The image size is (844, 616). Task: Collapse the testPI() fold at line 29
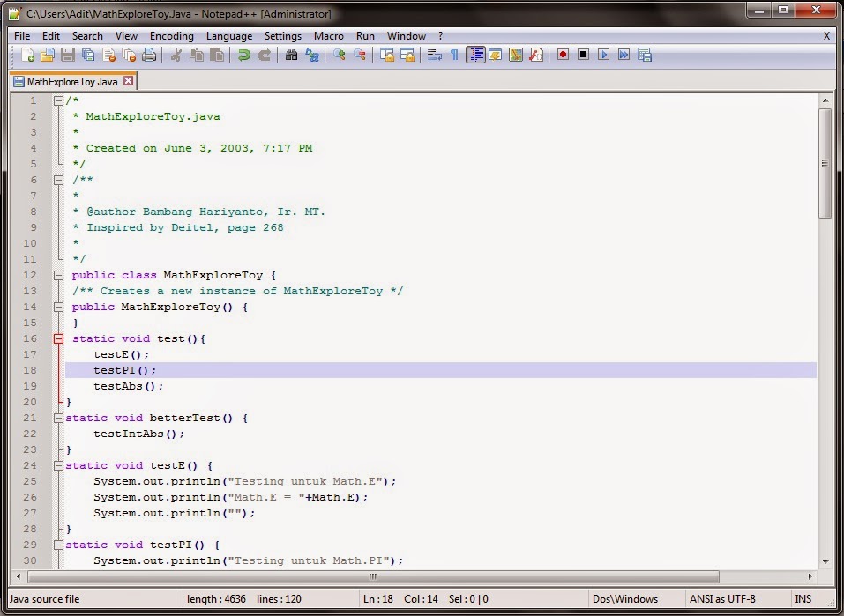(x=59, y=545)
